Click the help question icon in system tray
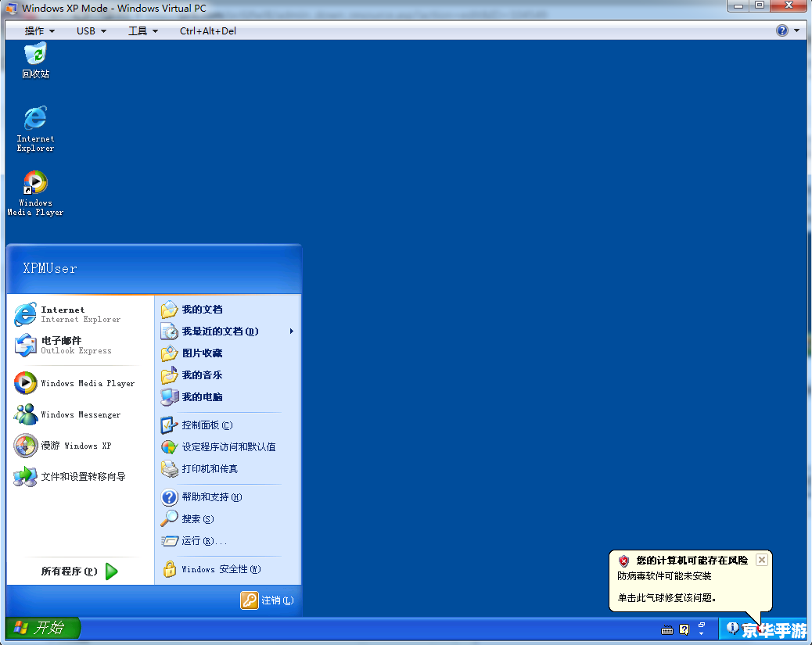 coord(684,629)
